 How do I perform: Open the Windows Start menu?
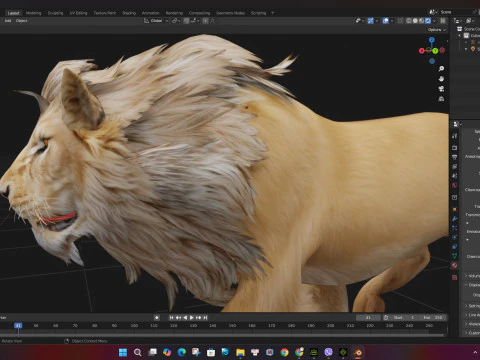[123, 352]
